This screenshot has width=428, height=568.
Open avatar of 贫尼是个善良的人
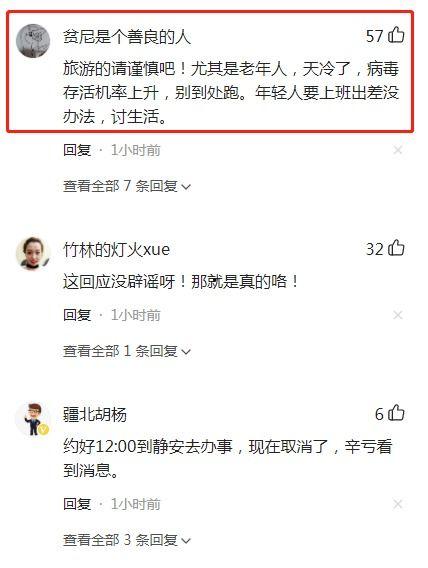click(33, 41)
